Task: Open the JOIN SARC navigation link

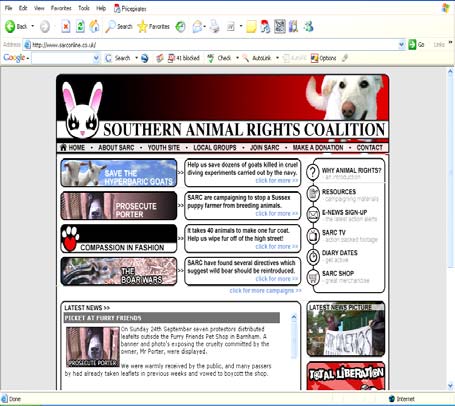Action: pos(265,148)
